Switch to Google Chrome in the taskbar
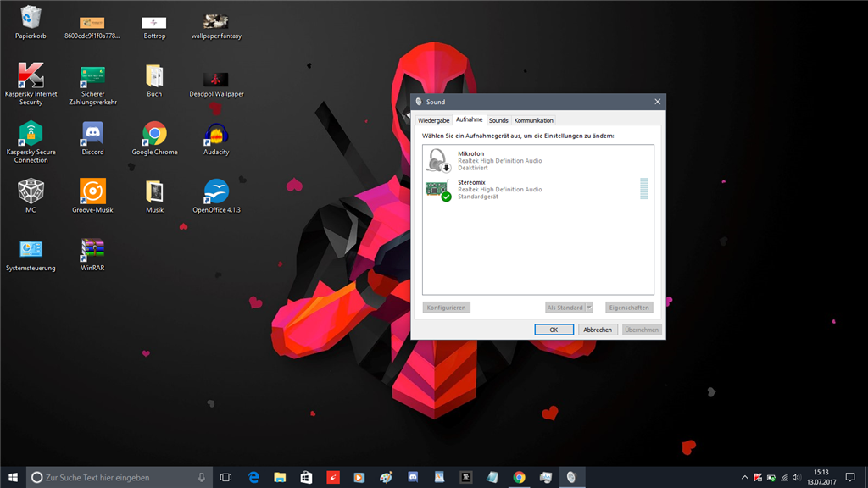Screen dimensions: 868x488 pos(520,477)
